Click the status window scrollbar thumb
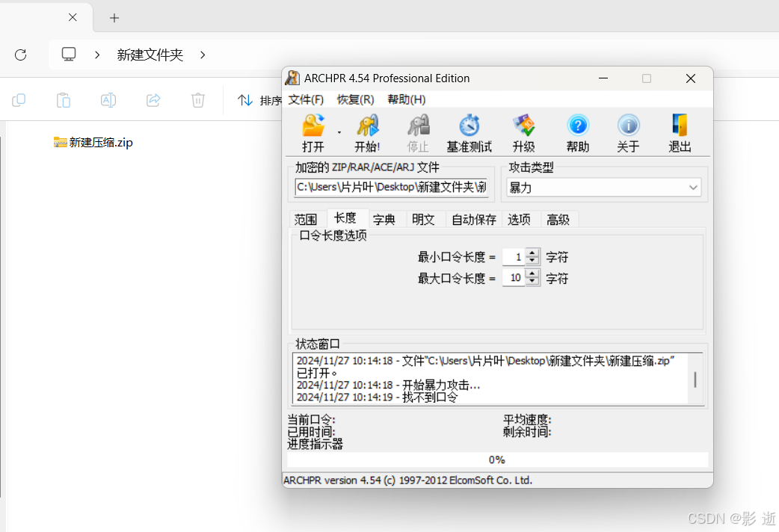Screen dimensions: 779x532 695,380
